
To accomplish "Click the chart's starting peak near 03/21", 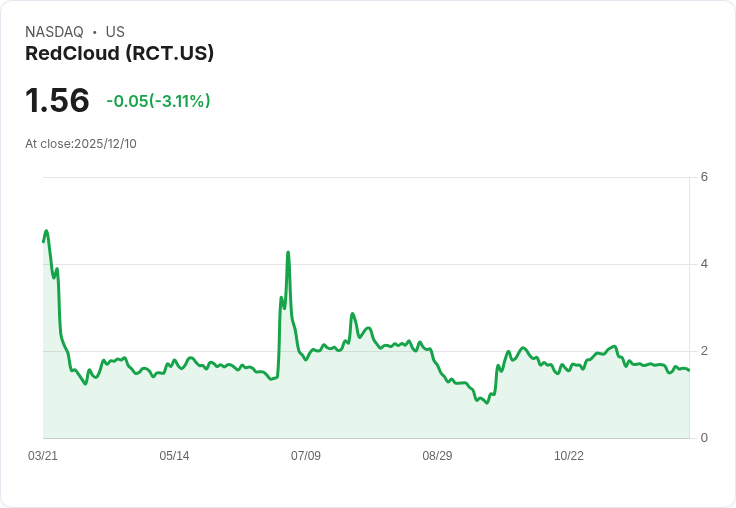I will click(46, 231).
